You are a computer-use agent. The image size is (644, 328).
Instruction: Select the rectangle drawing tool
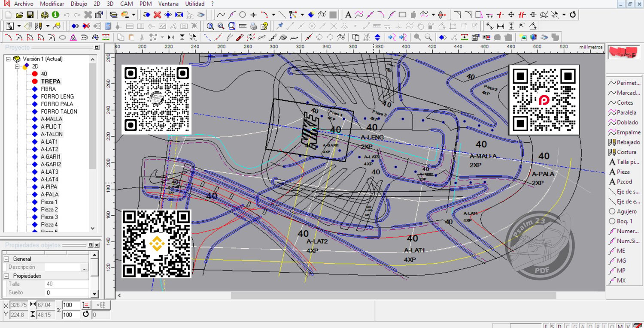click(402, 15)
